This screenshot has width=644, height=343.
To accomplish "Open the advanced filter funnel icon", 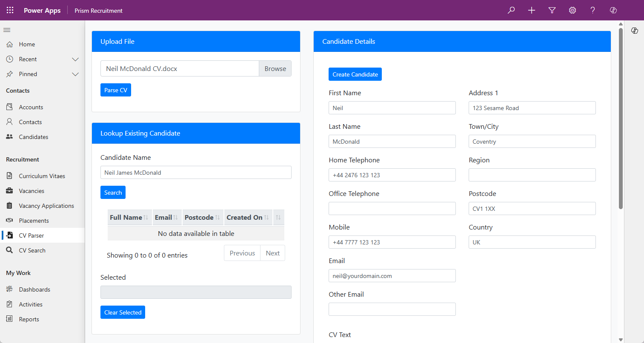I will pos(552,10).
